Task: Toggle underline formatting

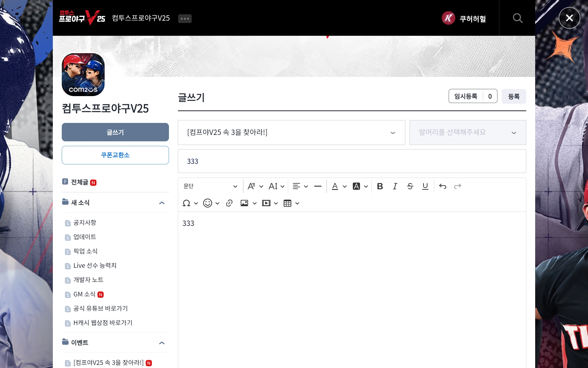Action: 425,186
